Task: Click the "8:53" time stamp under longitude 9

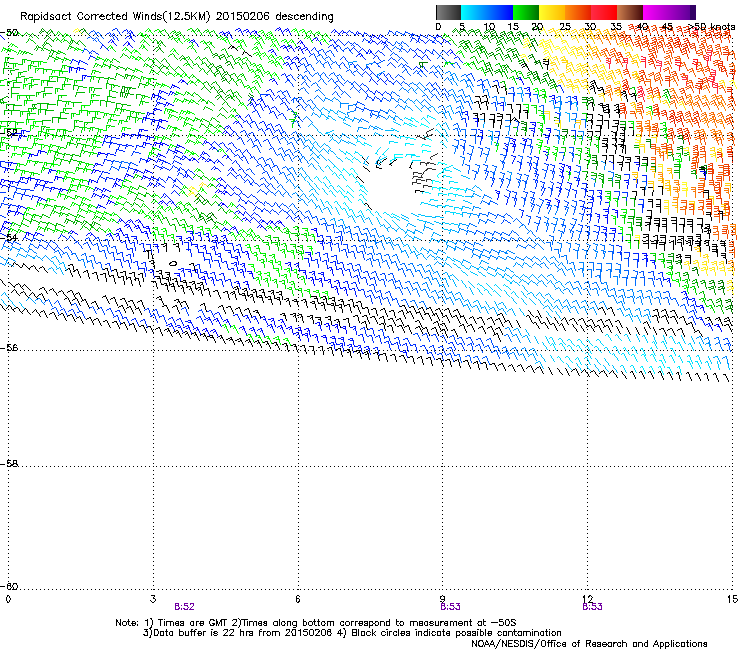Action: (x=450, y=607)
